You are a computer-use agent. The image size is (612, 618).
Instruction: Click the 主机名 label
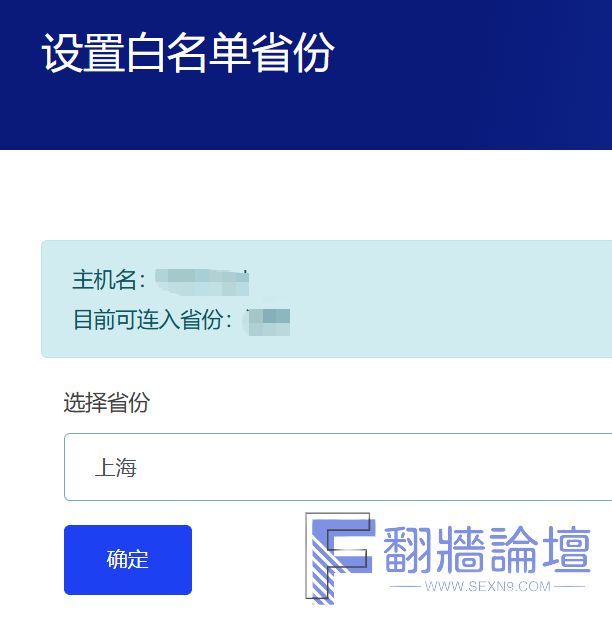click(108, 279)
